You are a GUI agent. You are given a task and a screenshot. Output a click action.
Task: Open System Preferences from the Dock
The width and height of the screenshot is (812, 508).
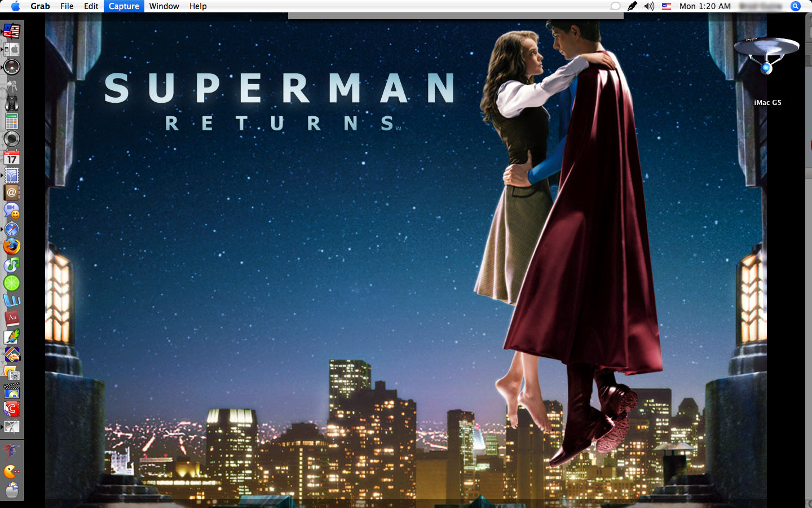(x=12, y=49)
